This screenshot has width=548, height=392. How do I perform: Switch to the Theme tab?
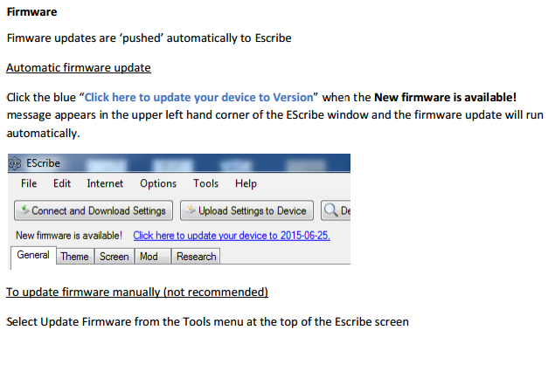tap(74, 257)
